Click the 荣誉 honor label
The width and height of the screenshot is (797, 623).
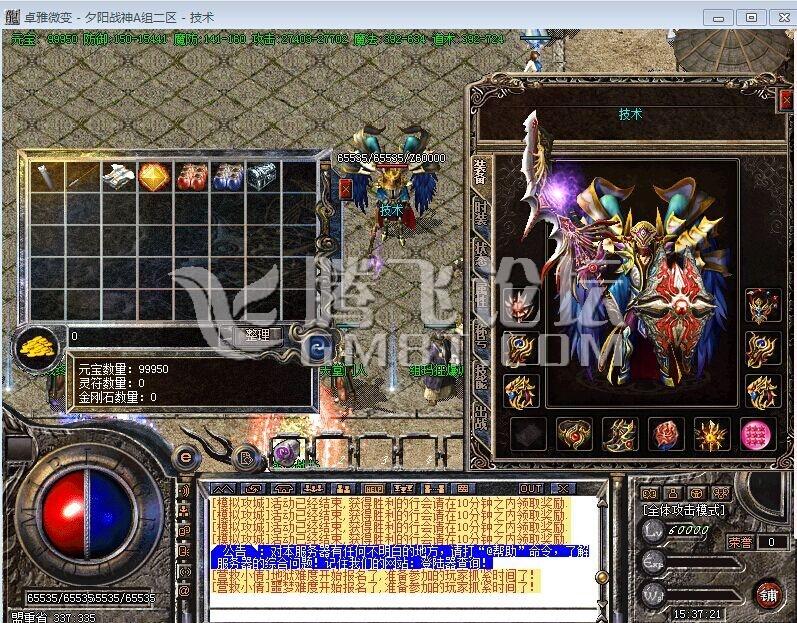740,542
